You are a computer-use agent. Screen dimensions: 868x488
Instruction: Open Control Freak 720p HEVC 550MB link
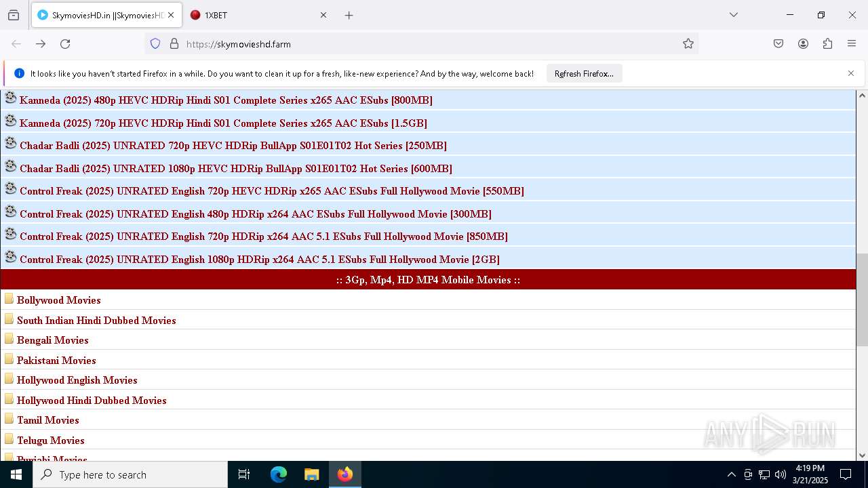(x=272, y=191)
